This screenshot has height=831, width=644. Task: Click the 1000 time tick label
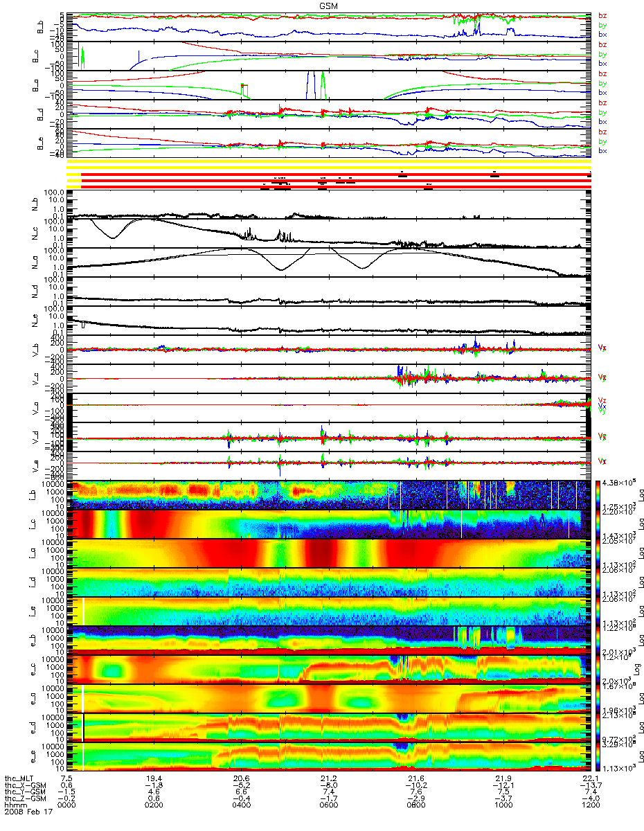(503, 806)
